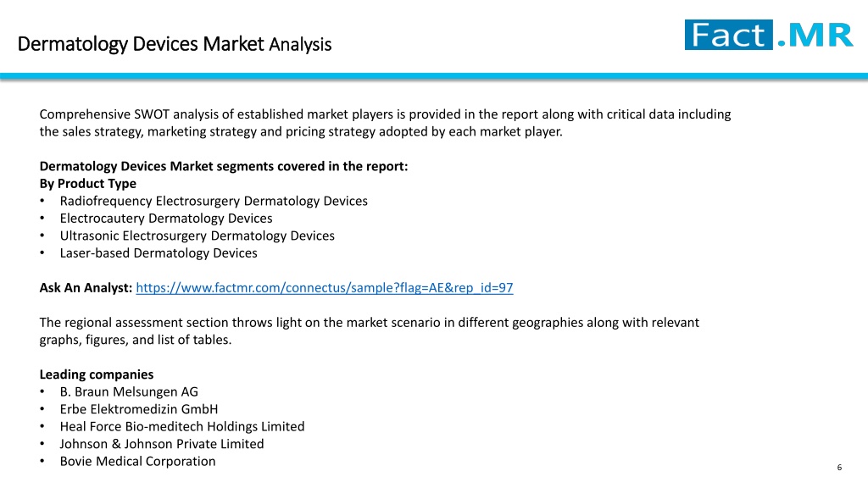Click the By Product Type heading

click(x=87, y=184)
